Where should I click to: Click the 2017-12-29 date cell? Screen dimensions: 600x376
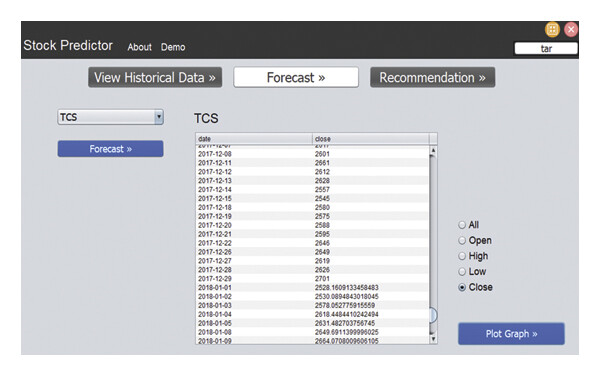coord(254,278)
